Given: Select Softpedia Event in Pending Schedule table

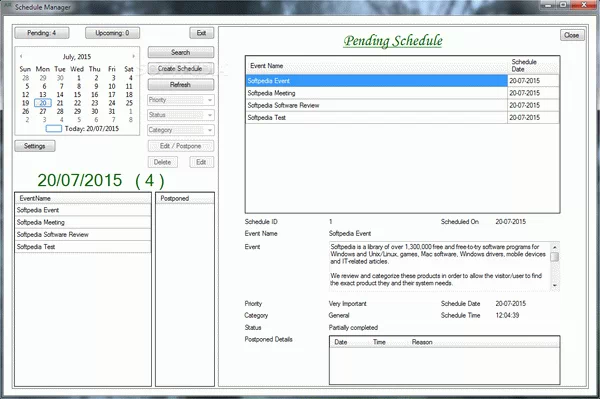Looking at the screenshot, I should tap(377, 81).
